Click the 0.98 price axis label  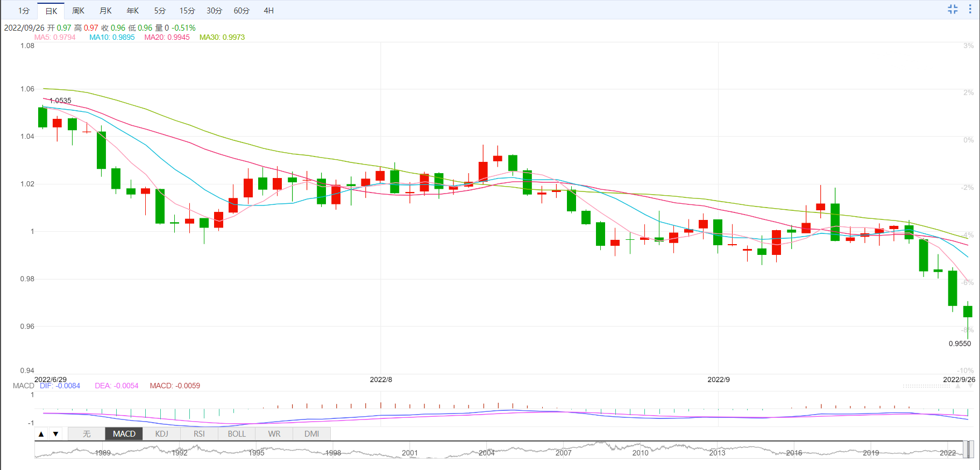[x=27, y=279]
